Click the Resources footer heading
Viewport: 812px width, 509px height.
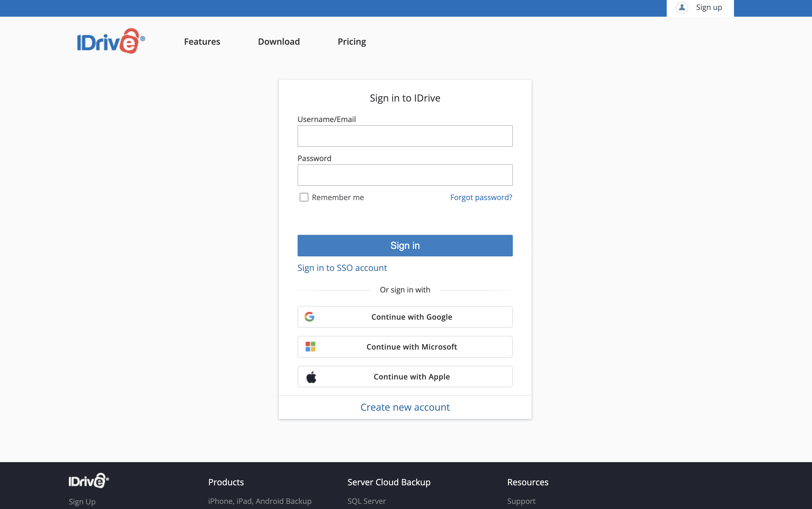tap(528, 482)
